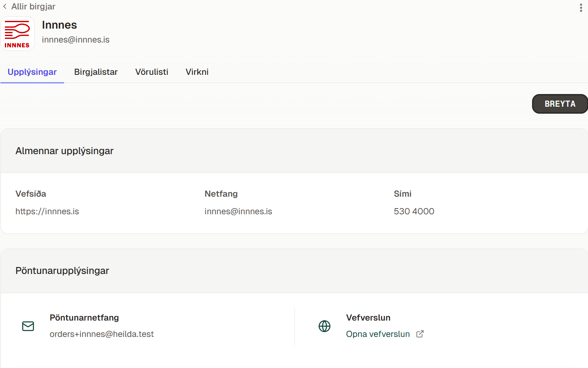Click the globe icon beside Vefverslun
Image resolution: width=588 pixels, height=368 pixels.
pyautogui.click(x=325, y=326)
